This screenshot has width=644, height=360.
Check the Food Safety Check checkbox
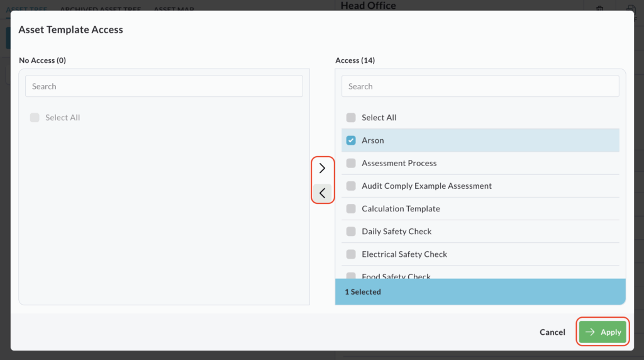coord(351,276)
